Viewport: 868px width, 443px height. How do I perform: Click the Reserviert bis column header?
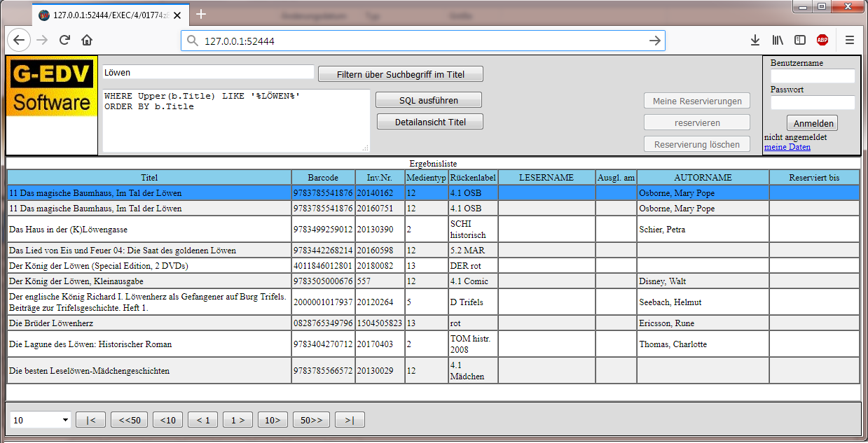pyautogui.click(x=814, y=178)
